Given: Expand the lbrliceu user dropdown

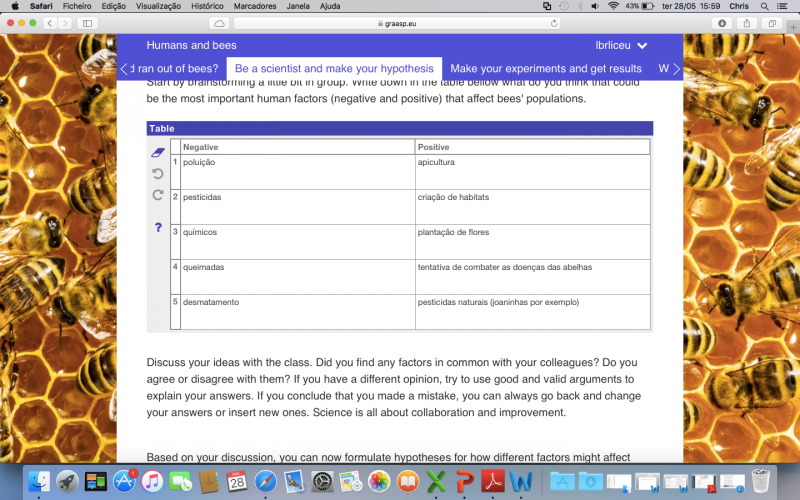Looking at the screenshot, I should point(622,45).
